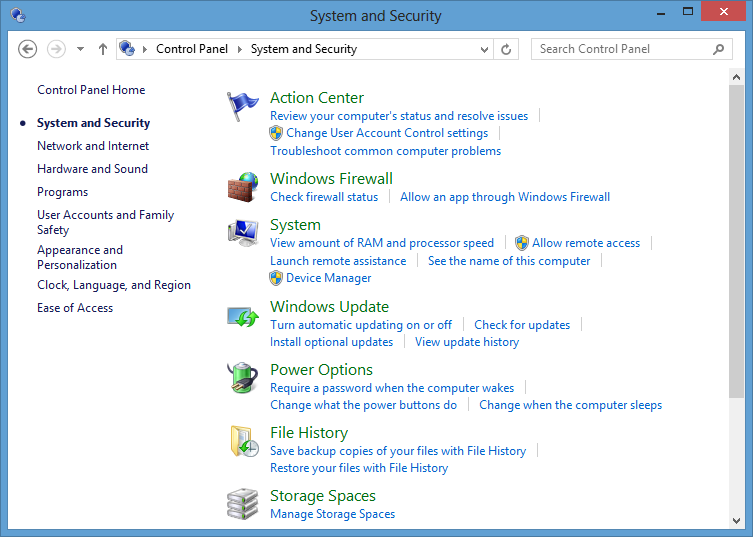The width and height of the screenshot is (753, 537).
Task: Click Install optional updates
Action: coord(331,342)
